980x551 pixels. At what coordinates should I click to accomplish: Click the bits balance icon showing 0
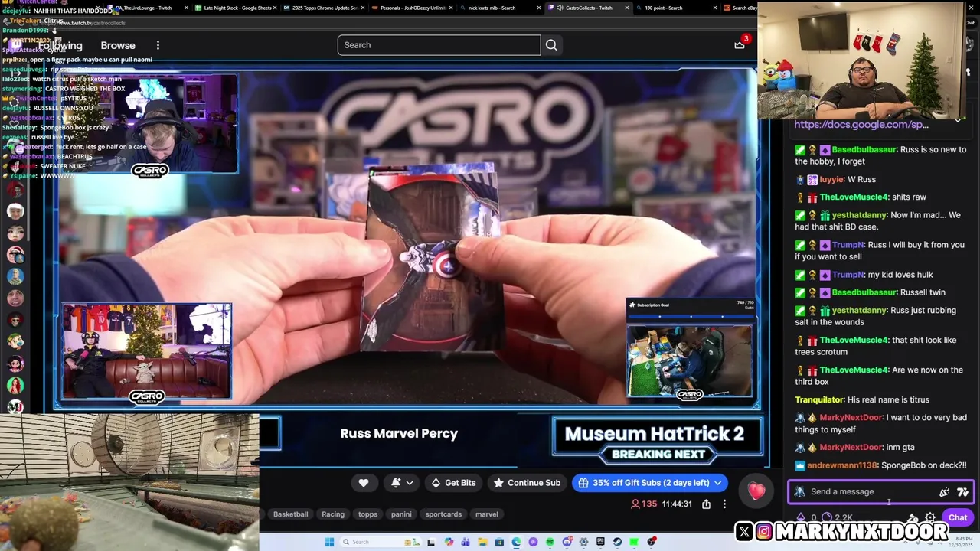click(801, 518)
